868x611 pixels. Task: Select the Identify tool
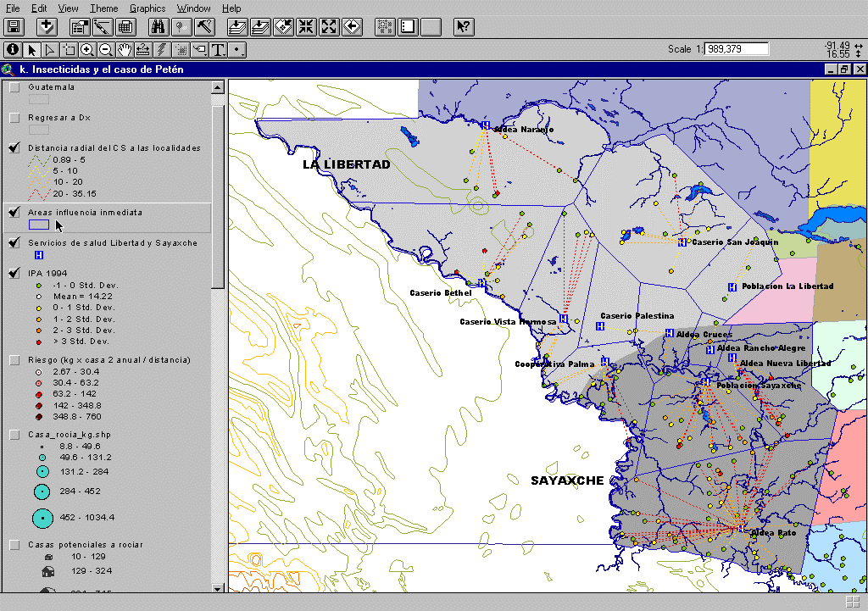(x=13, y=49)
